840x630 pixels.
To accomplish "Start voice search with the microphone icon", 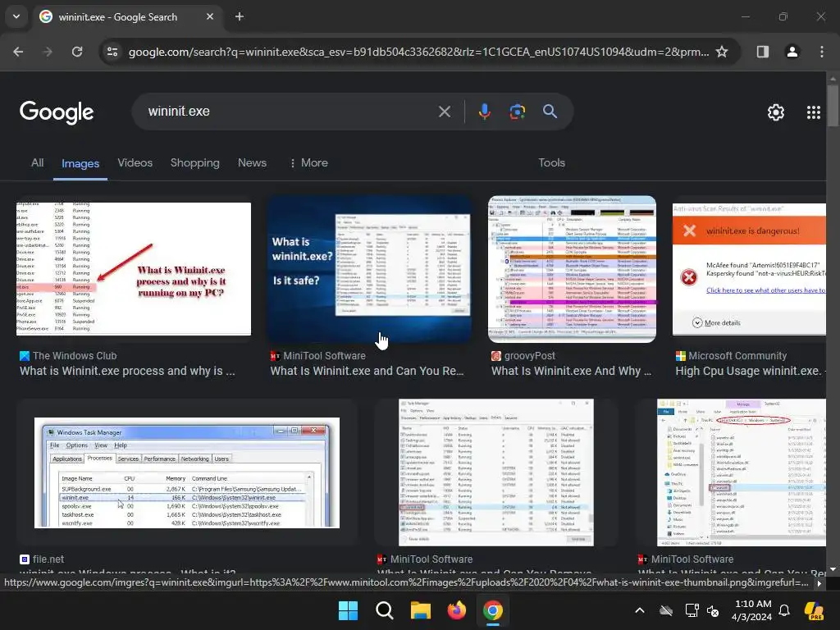I will (484, 112).
